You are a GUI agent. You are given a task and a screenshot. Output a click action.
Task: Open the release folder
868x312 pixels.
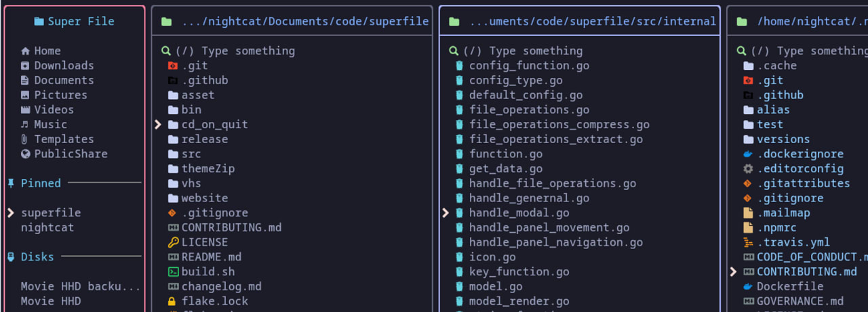click(x=205, y=139)
